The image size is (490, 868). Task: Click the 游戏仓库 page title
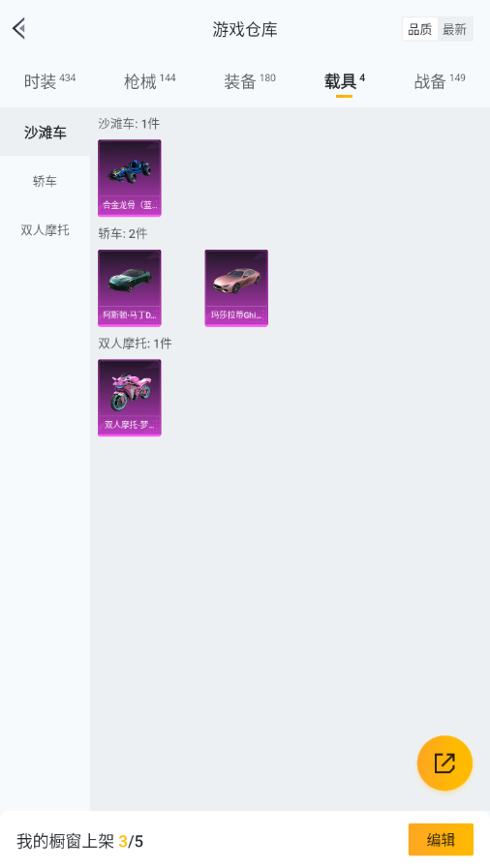click(x=245, y=29)
